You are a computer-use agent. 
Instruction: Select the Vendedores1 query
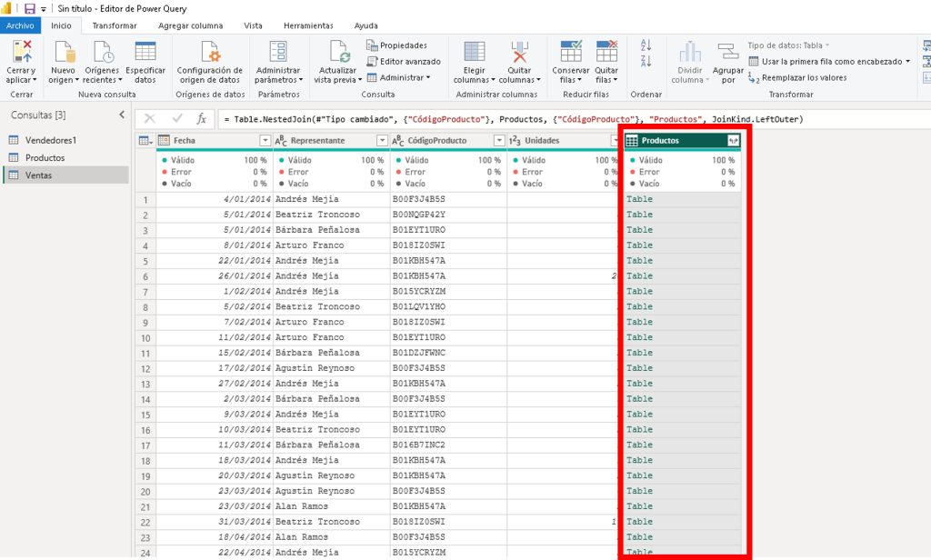coord(49,140)
